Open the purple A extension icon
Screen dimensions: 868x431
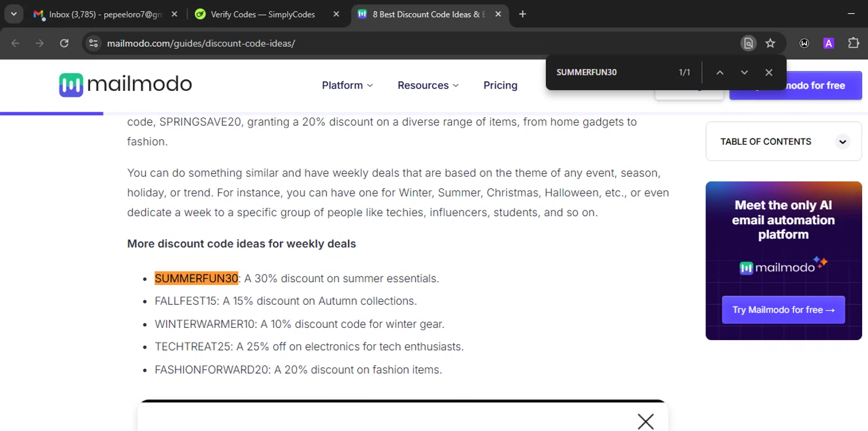point(829,43)
